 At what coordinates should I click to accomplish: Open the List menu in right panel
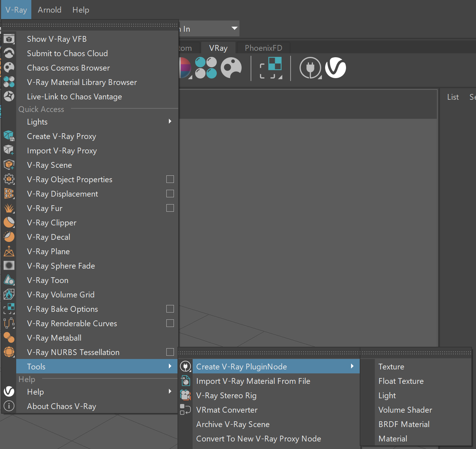tap(453, 97)
